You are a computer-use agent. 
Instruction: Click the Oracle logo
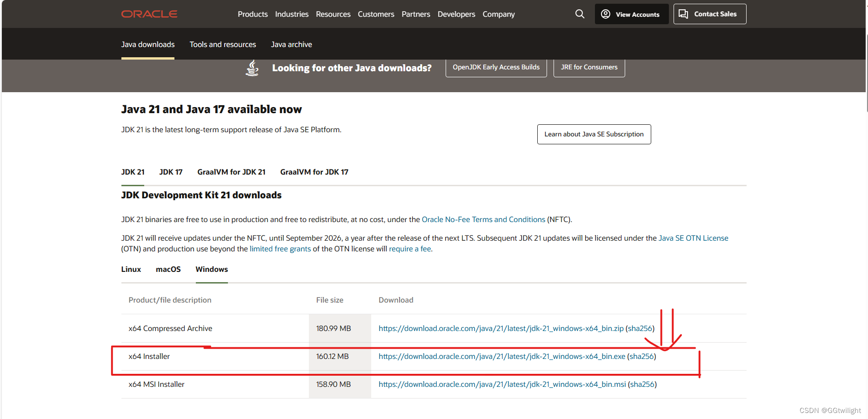tap(149, 14)
